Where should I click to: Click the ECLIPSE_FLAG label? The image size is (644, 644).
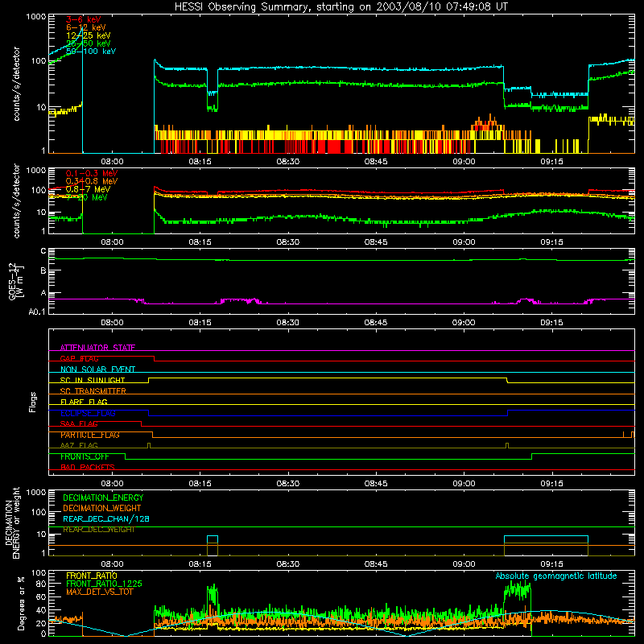click(88, 413)
